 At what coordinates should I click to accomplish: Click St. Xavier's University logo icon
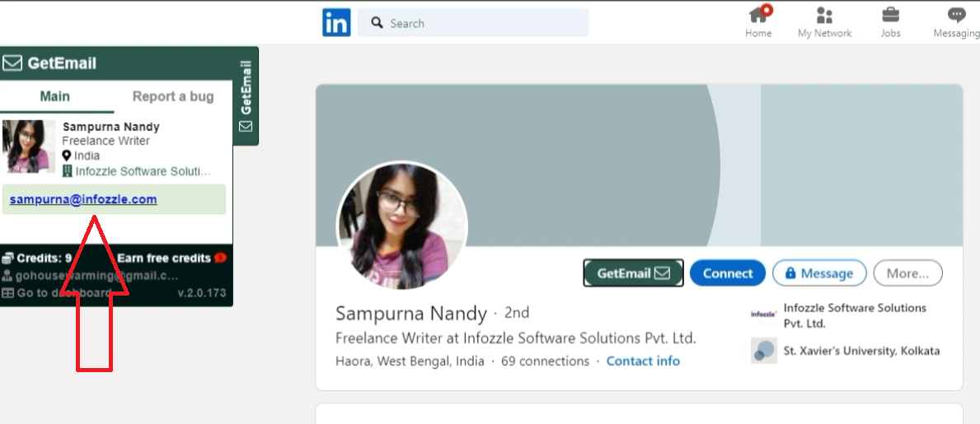point(763,351)
